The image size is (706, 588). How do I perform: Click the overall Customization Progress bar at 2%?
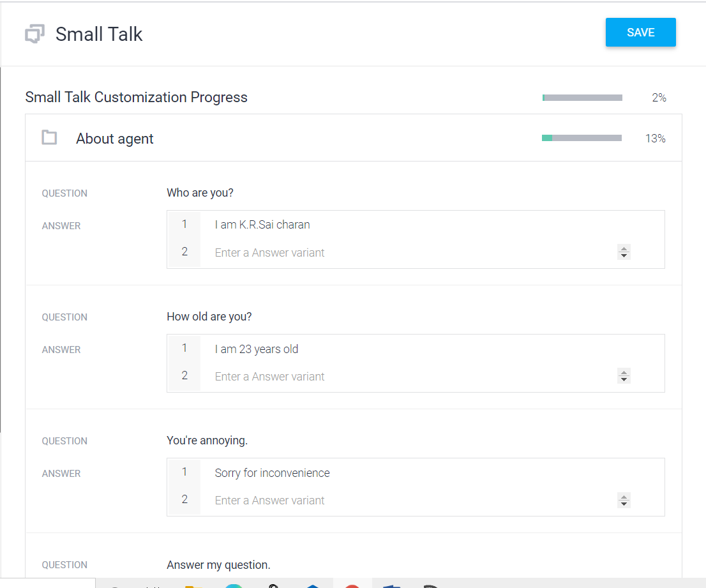(x=582, y=97)
